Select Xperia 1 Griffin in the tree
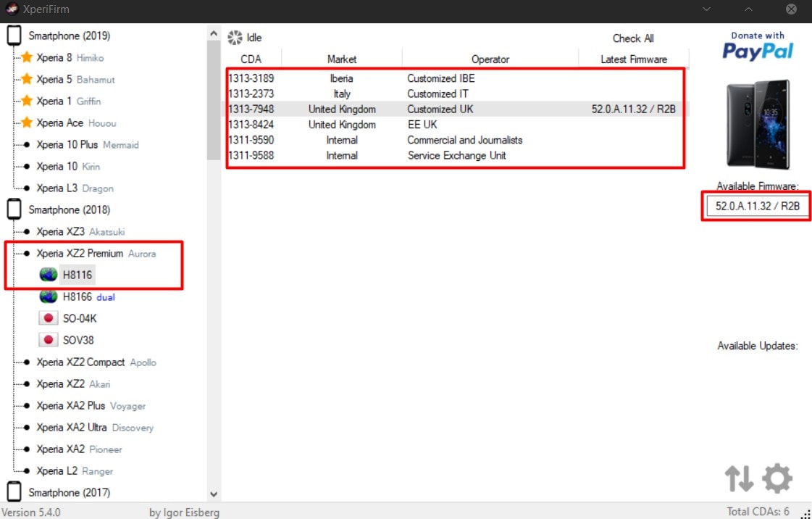 pos(68,101)
